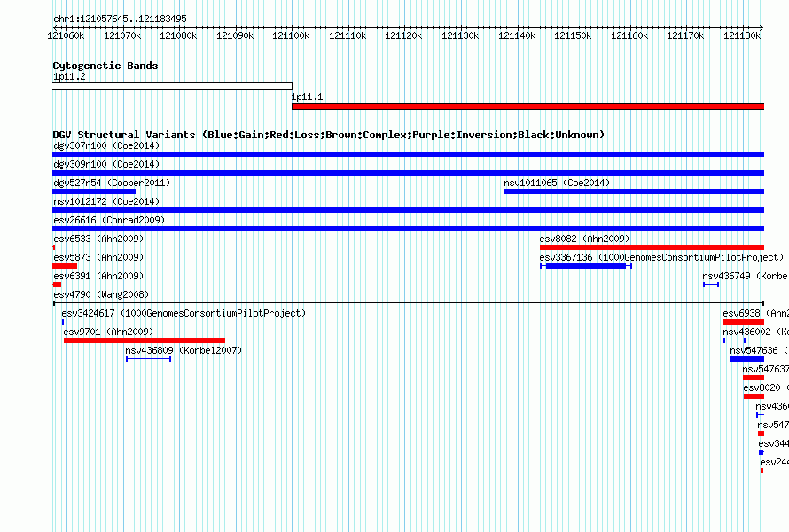Click the 121160k ruler tick label
This screenshot has height=532, width=789.
click(x=629, y=35)
